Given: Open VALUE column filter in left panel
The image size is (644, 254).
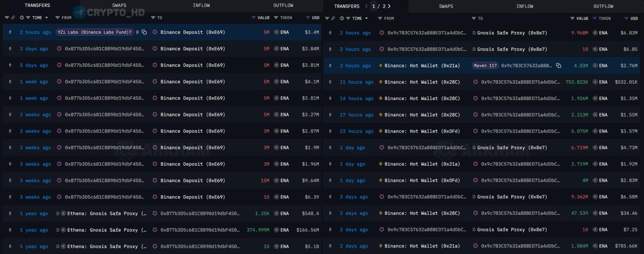Looking at the screenshot, I should pyautogui.click(x=254, y=18).
